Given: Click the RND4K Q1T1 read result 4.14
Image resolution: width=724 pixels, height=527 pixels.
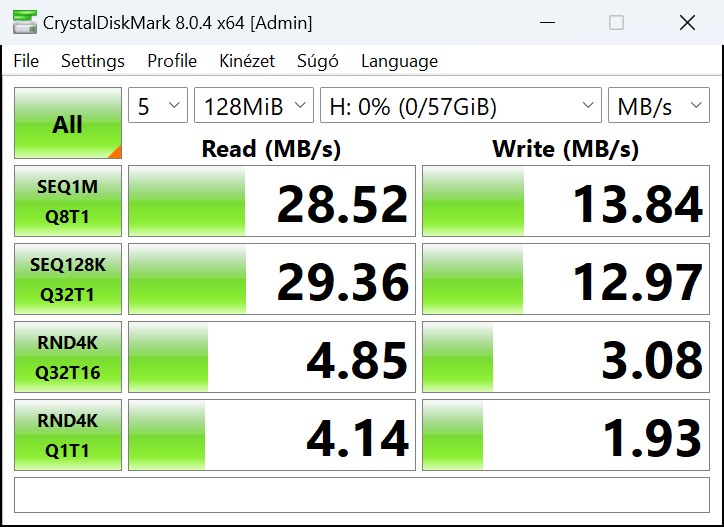Looking at the screenshot, I should click(272, 435).
